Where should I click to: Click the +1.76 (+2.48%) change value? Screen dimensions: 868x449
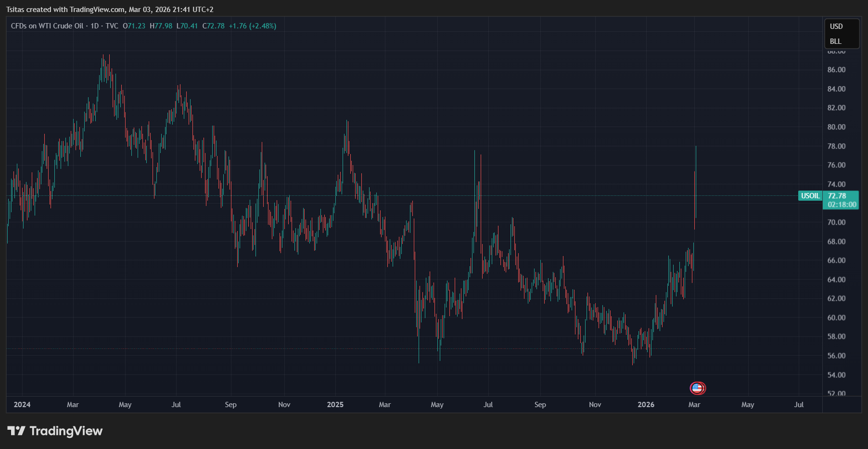click(253, 26)
